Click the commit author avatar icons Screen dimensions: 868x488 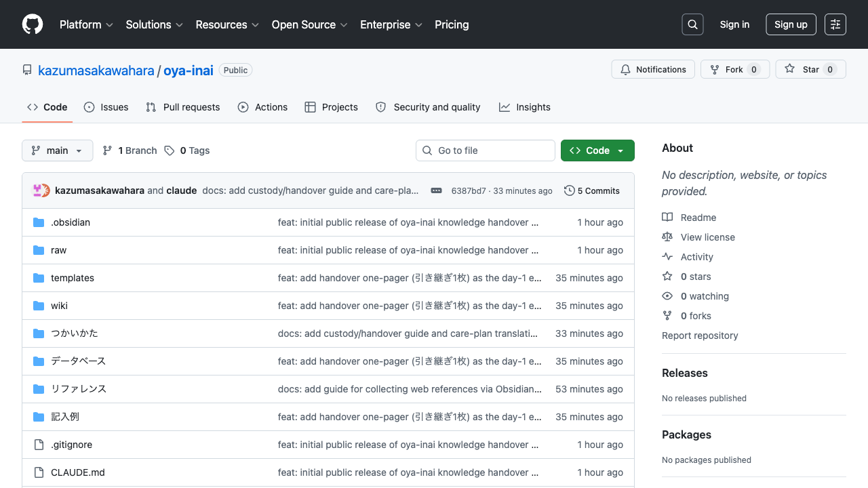(41, 190)
